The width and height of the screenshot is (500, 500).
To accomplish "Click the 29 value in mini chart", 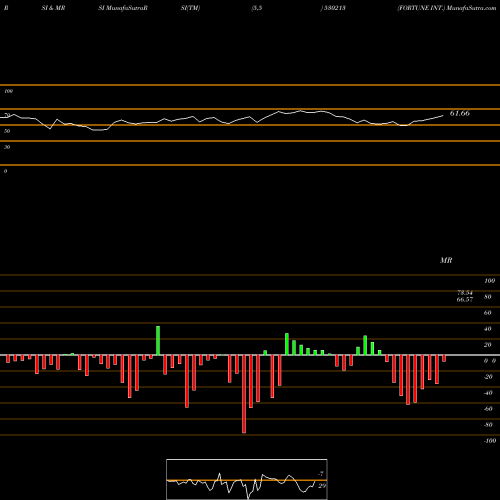I will (322, 486).
